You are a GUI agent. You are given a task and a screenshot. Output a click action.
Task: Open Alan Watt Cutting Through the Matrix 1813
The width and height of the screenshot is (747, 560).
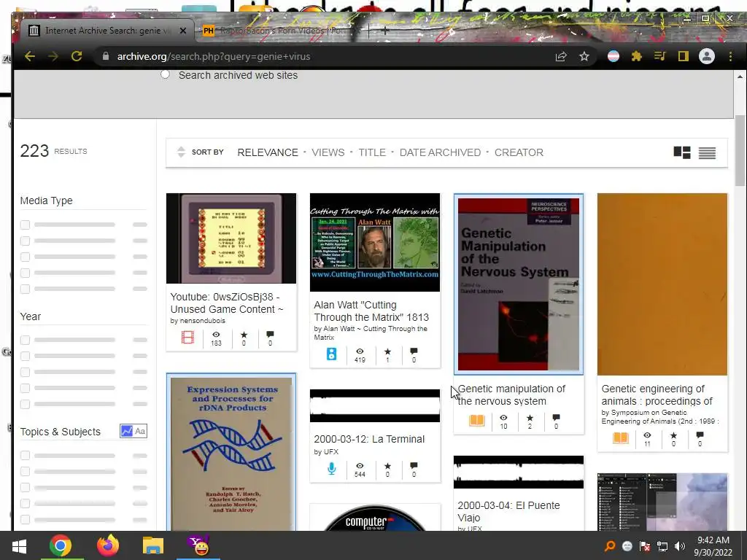[x=371, y=311]
